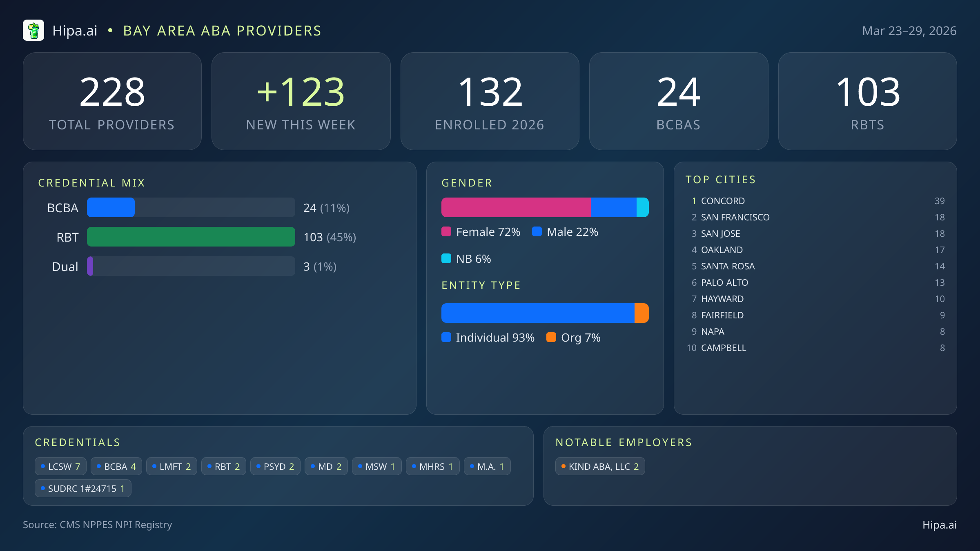Select San Francisco in Top Cities
Image resolution: width=980 pixels, height=551 pixels.
tap(735, 217)
